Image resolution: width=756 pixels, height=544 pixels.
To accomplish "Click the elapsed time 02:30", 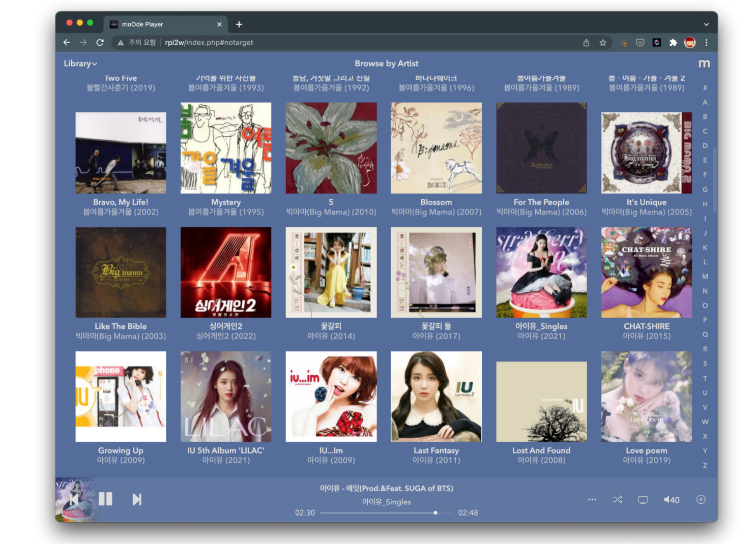I will [305, 513].
